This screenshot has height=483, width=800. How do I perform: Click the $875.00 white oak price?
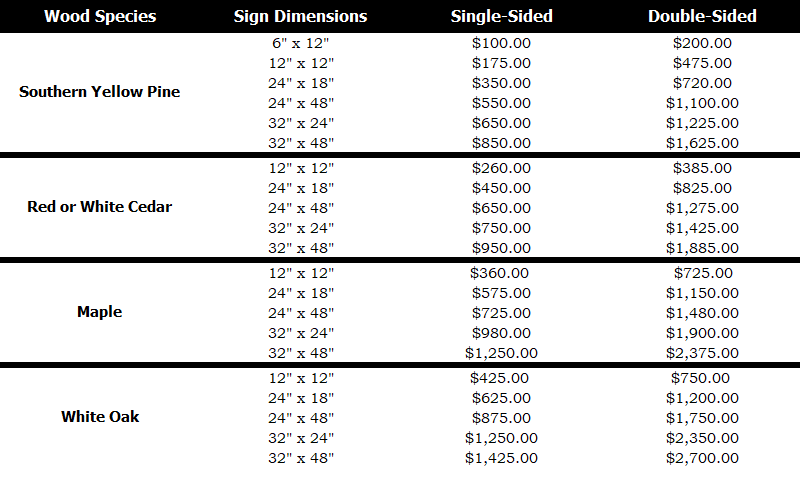[x=501, y=418]
